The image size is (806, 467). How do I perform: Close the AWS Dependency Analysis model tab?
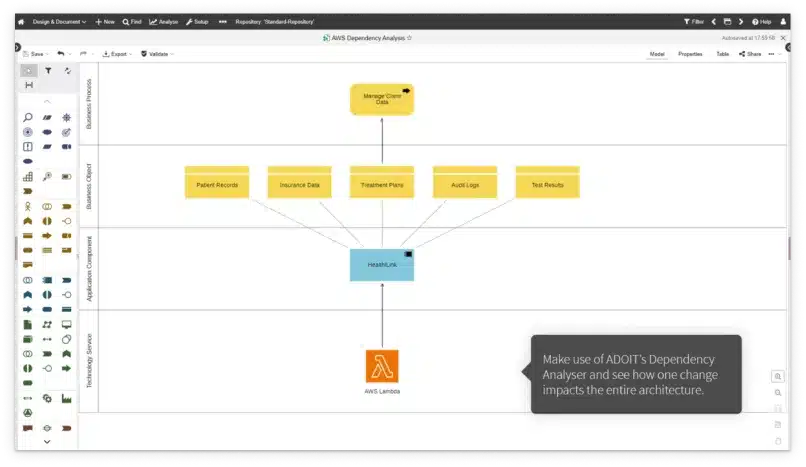point(783,38)
